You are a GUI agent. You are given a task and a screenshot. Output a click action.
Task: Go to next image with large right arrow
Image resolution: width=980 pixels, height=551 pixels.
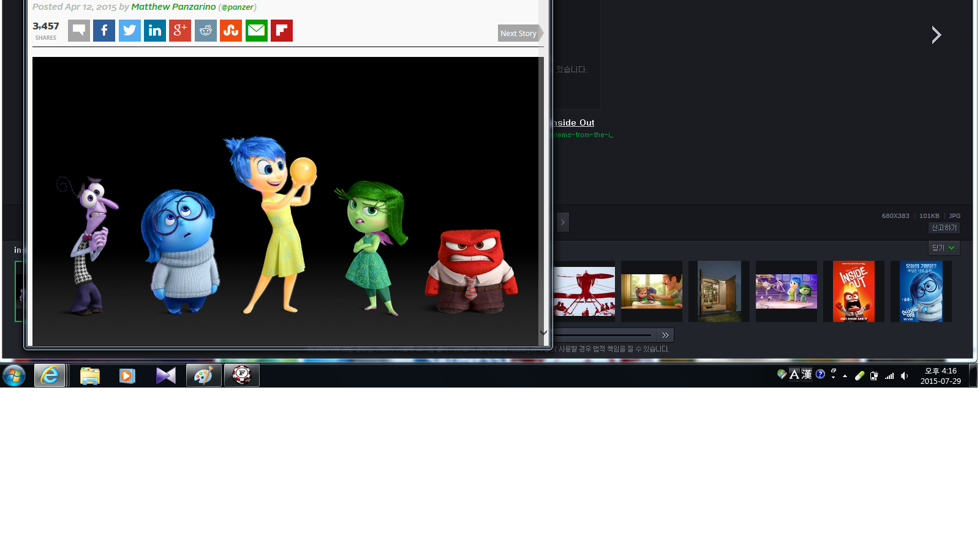pyautogui.click(x=936, y=35)
